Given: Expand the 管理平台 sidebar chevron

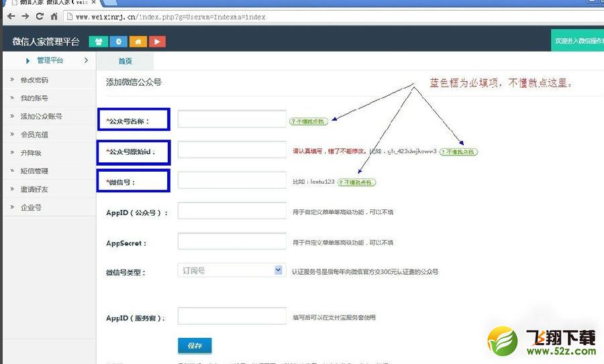Looking at the screenshot, I should coord(86,60).
